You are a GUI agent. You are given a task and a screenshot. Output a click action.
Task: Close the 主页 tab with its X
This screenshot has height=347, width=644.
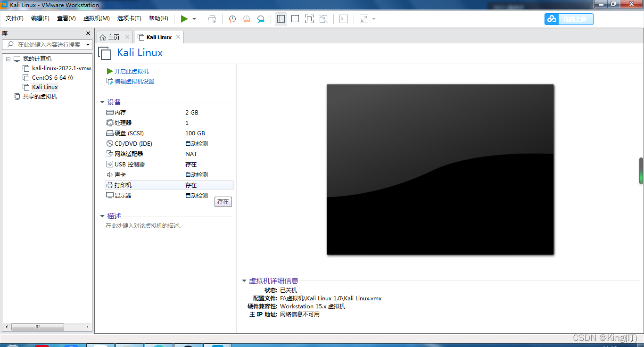[127, 37]
